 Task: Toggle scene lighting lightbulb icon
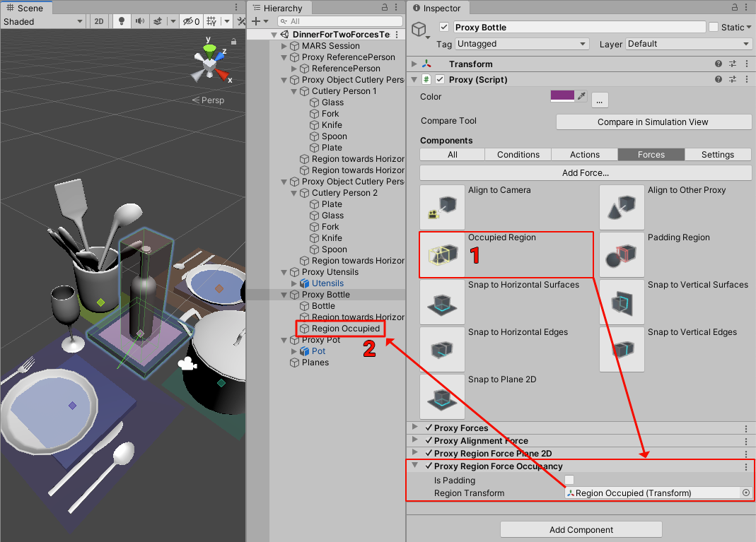pyautogui.click(x=122, y=21)
